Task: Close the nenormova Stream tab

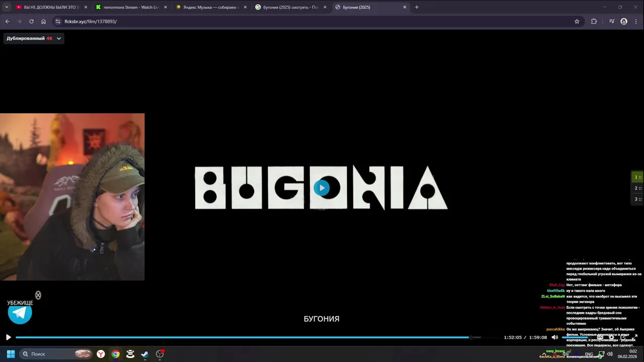Action: tap(165, 7)
